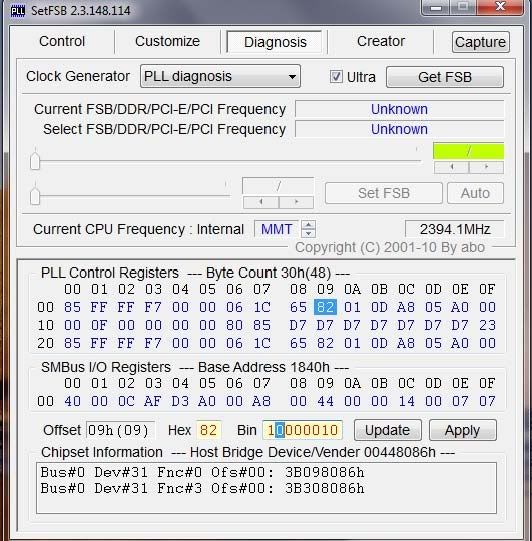This screenshot has height=541, width=532.
Task: Click the Offset 09h field
Action: tap(120, 430)
